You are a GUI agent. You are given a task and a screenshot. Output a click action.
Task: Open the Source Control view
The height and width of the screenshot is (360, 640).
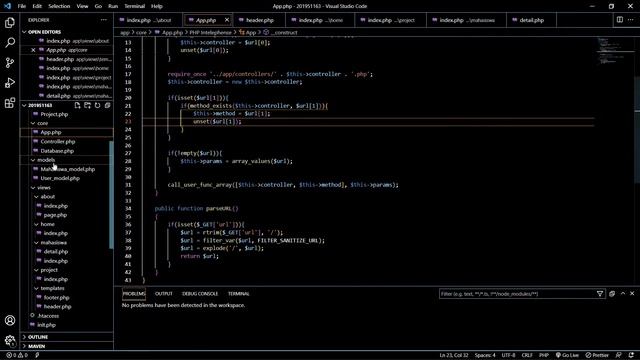(10, 62)
